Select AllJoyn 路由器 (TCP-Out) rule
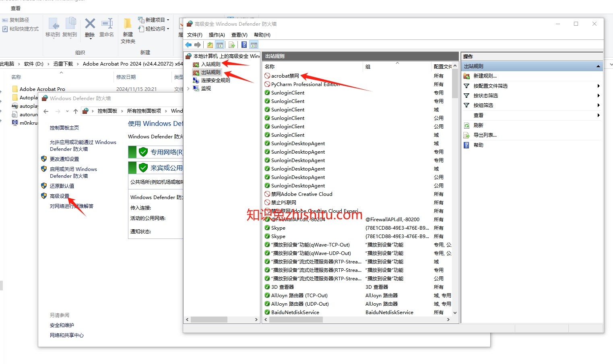The image size is (613, 364). coord(299,296)
